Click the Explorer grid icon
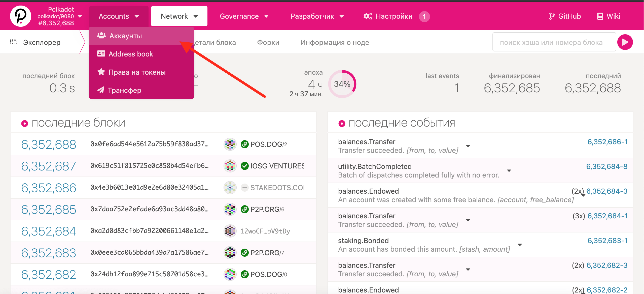644x294 pixels. click(14, 42)
